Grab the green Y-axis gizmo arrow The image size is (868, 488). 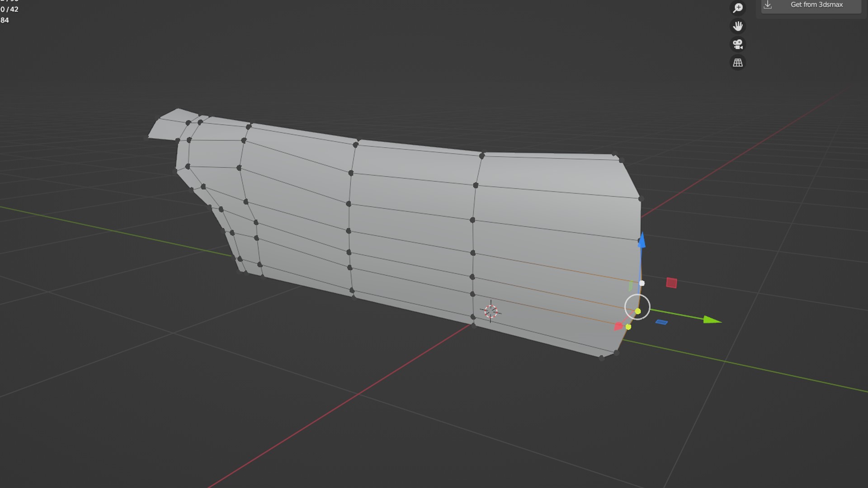click(x=712, y=320)
